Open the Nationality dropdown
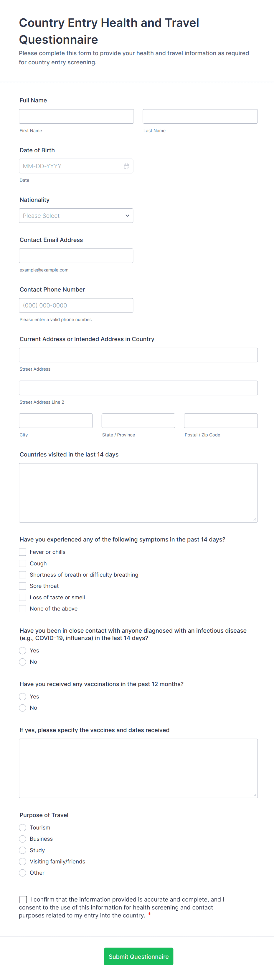274x980 pixels. (76, 216)
